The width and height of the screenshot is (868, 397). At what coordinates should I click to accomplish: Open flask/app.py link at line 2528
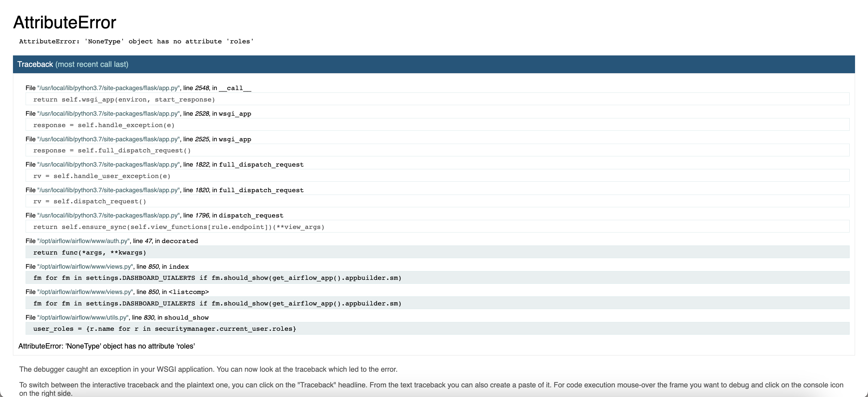(x=108, y=114)
